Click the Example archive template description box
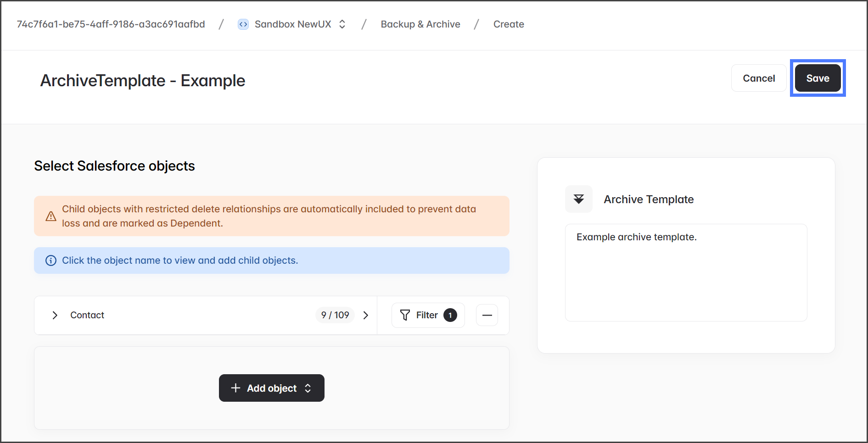 click(685, 272)
